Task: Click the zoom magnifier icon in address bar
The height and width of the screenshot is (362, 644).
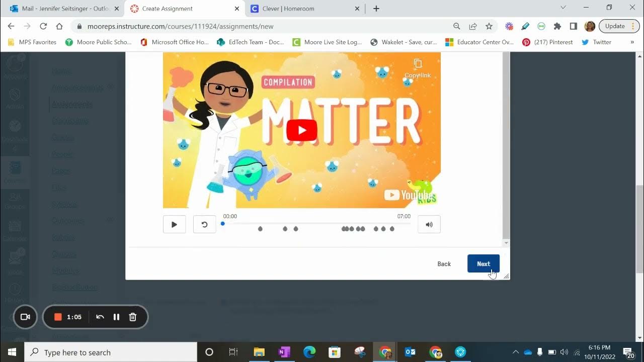Action: (x=456, y=26)
